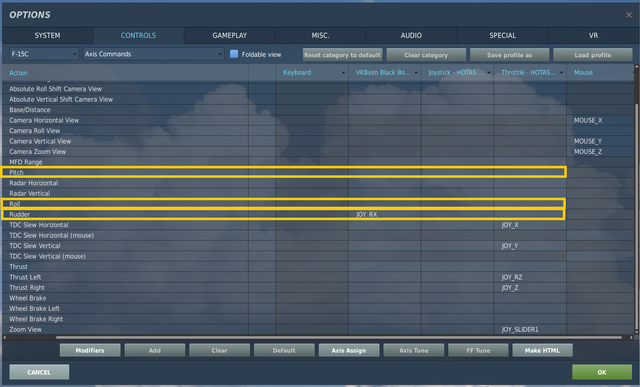Click the left arrow of horizontal scrollbar
Viewport: 640px width, 387px height.
pyautogui.click(x=4, y=338)
